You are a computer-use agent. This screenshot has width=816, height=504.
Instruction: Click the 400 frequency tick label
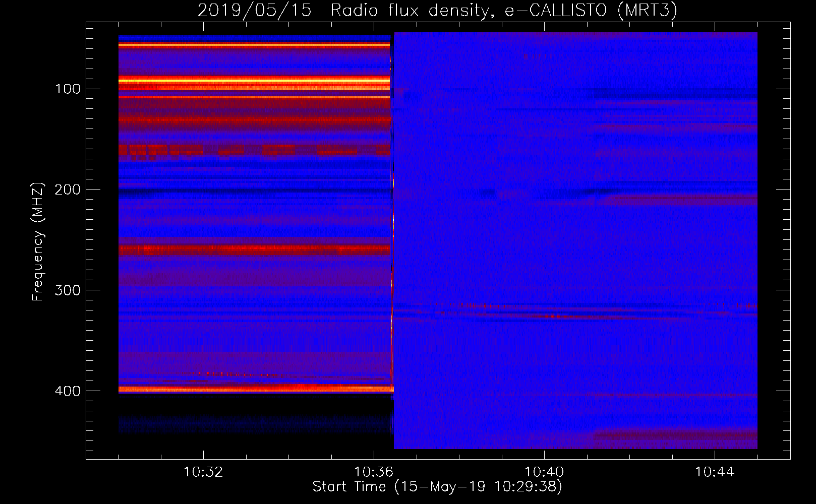pyautogui.click(x=68, y=391)
